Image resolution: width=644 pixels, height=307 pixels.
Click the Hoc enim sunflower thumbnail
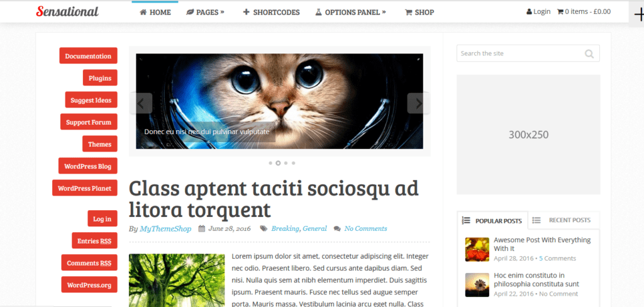click(477, 285)
